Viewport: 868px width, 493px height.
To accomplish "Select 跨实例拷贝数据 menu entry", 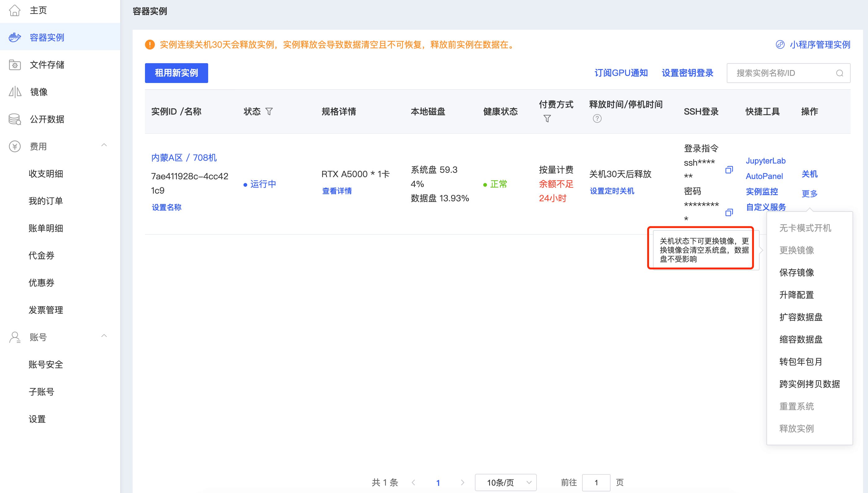I will tap(809, 384).
